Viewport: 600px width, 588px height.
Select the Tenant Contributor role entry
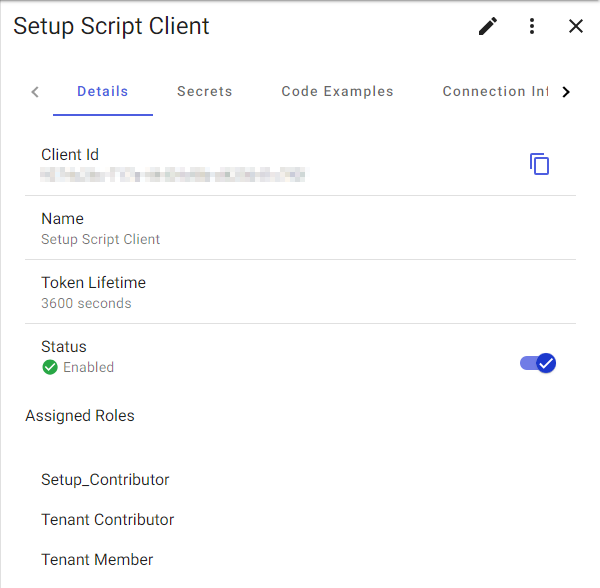tap(108, 520)
